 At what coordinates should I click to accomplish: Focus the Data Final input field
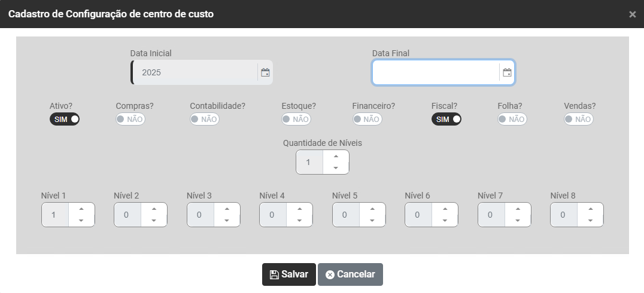(x=436, y=72)
